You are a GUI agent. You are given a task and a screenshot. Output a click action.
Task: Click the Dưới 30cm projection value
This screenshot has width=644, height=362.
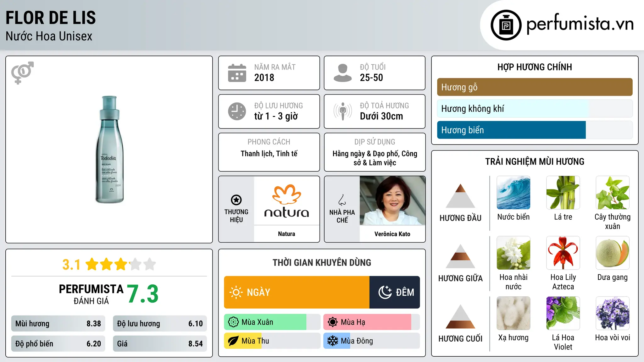(381, 116)
